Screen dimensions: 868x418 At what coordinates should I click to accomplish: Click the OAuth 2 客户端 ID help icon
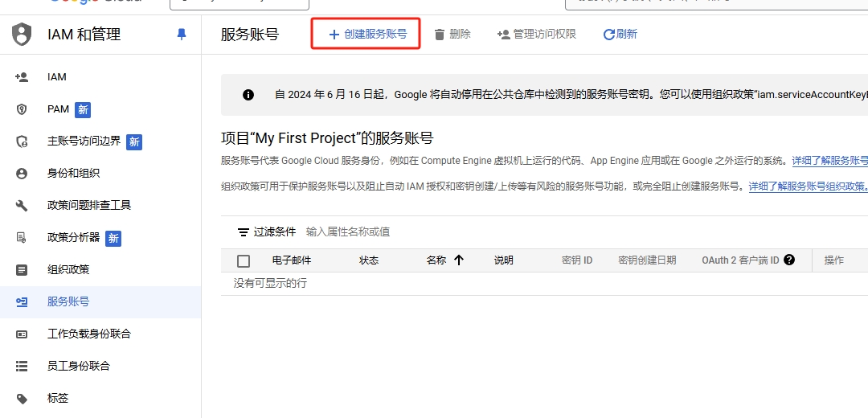[789, 260]
